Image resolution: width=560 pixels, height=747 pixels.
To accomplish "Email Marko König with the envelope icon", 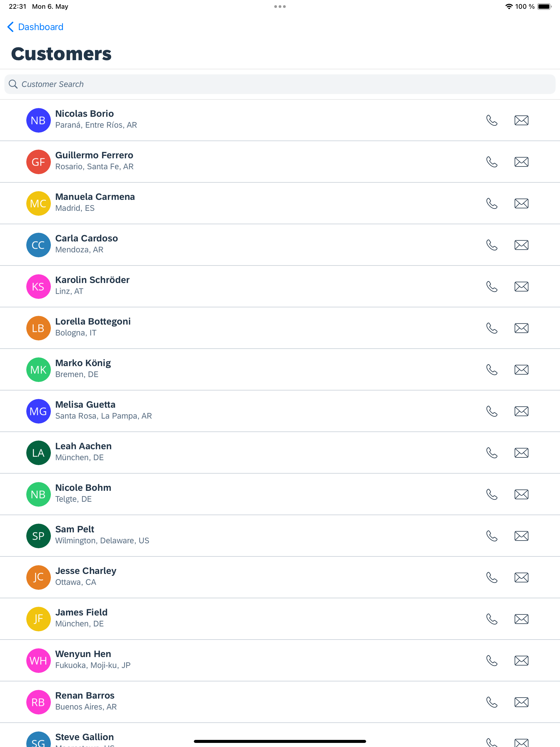I will [521, 369].
